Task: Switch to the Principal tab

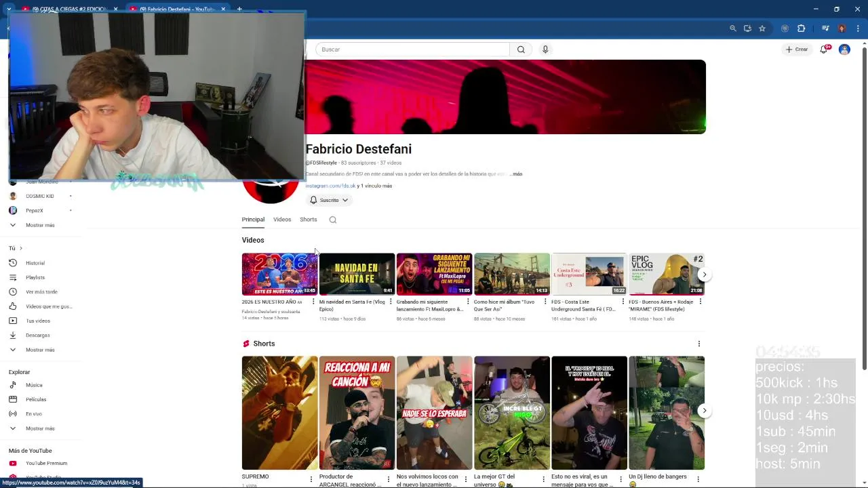Action: 253,220
